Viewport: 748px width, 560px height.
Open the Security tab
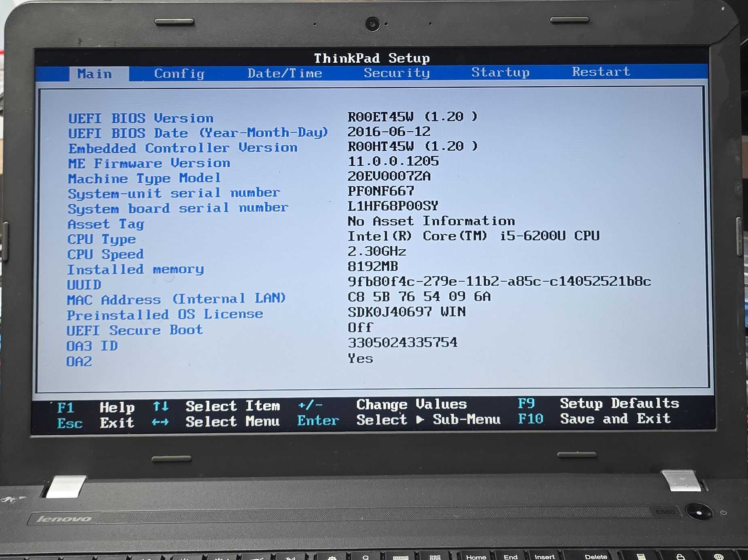397,72
